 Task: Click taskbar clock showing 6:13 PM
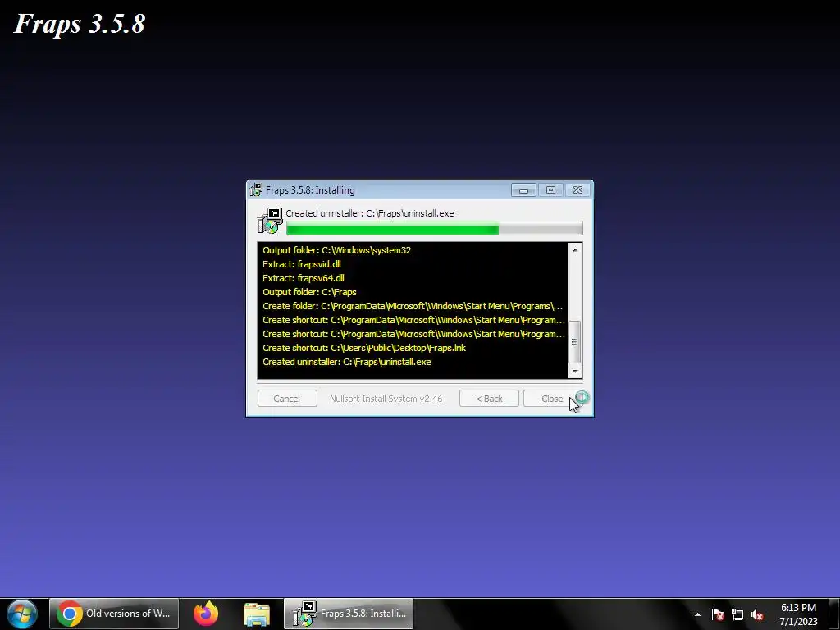coord(798,614)
